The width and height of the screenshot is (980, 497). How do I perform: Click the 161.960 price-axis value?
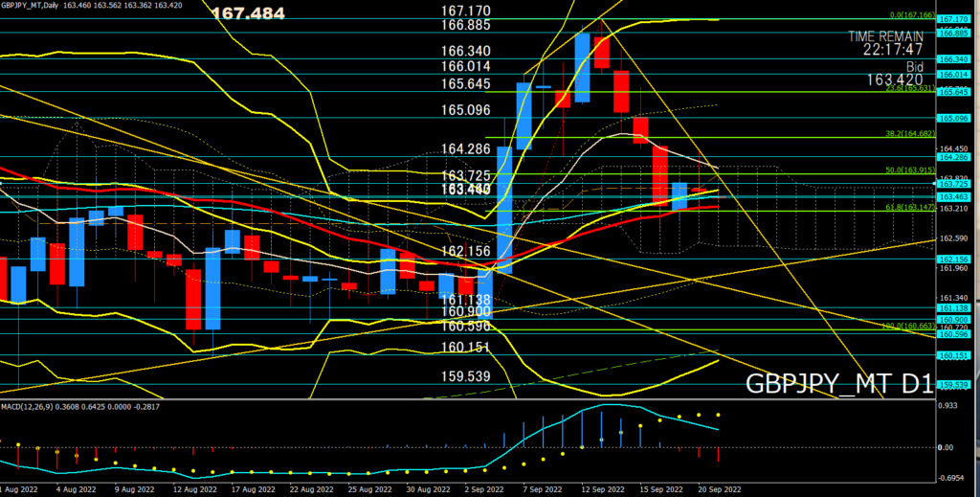pos(954,268)
